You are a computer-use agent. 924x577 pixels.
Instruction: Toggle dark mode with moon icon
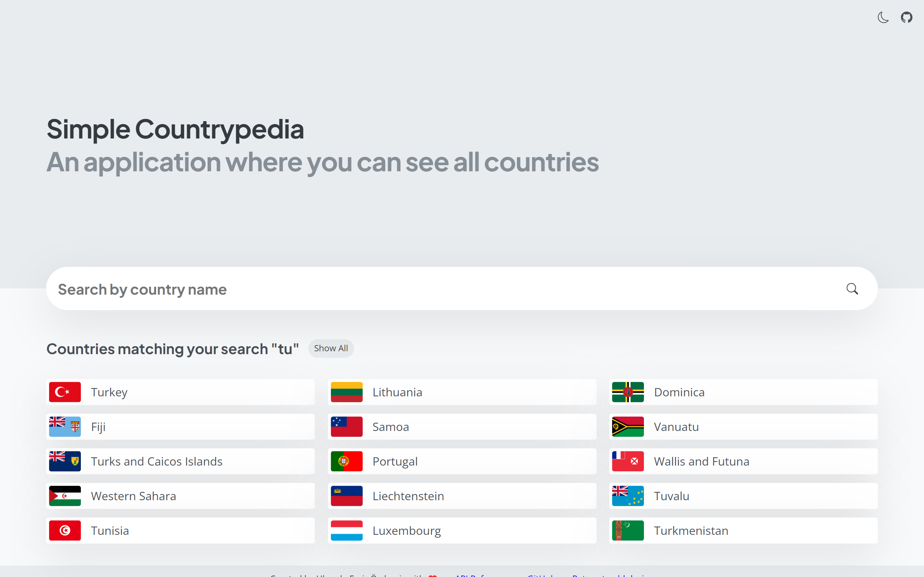(883, 18)
